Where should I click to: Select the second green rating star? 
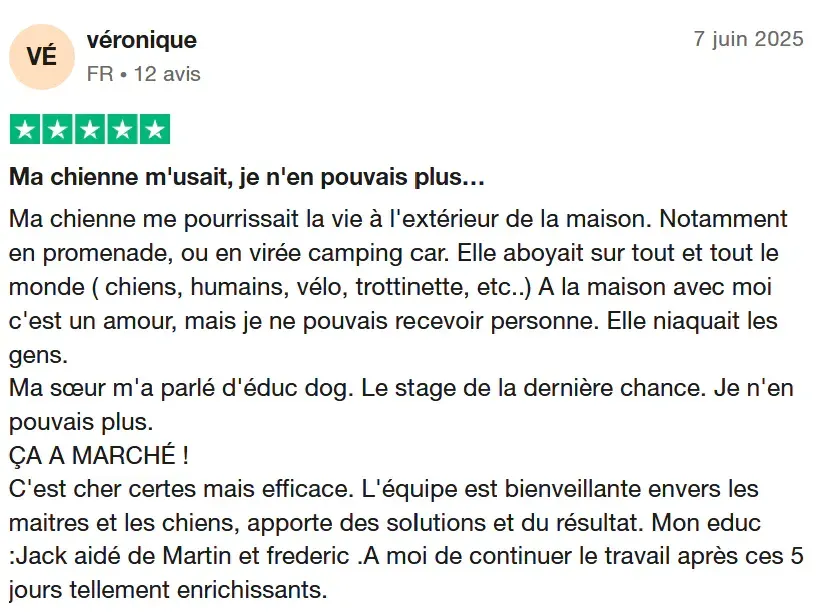tap(58, 129)
